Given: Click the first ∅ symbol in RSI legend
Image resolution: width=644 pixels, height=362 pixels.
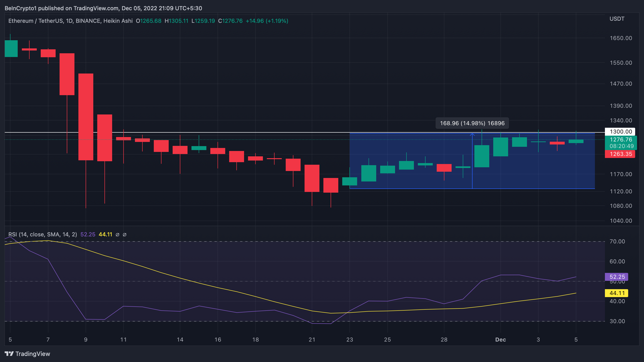Looking at the screenshot, I should pyautogui.click(x=117, y=235).
